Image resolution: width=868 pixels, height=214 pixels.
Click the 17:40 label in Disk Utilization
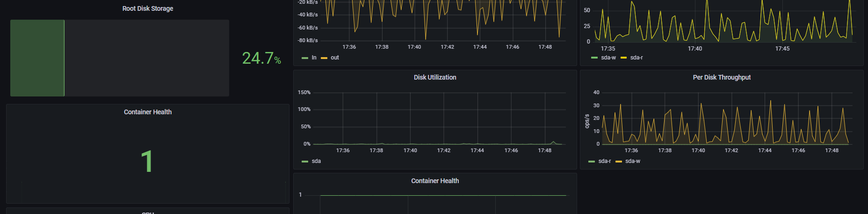pos(410,150)
